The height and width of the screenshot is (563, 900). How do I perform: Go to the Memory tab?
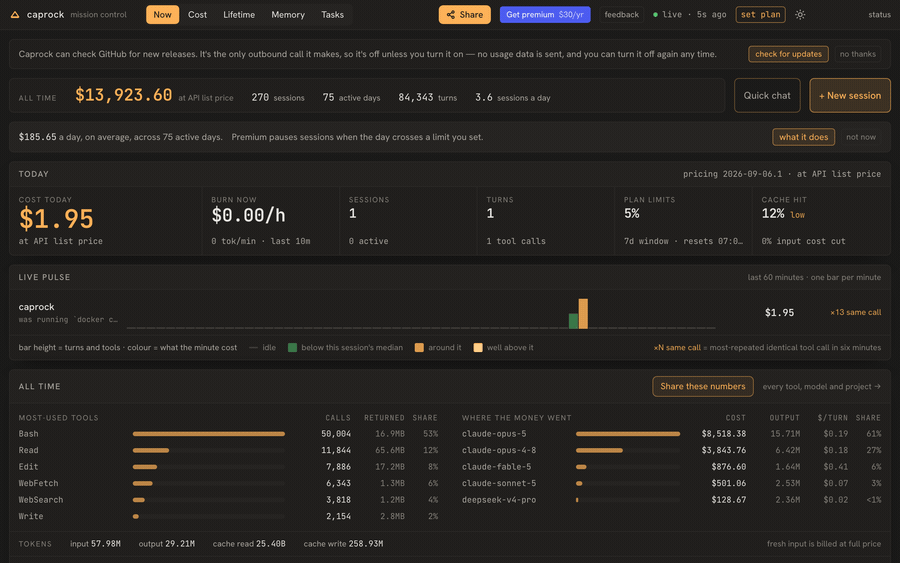pyautogui.click(x=288, y=15)
